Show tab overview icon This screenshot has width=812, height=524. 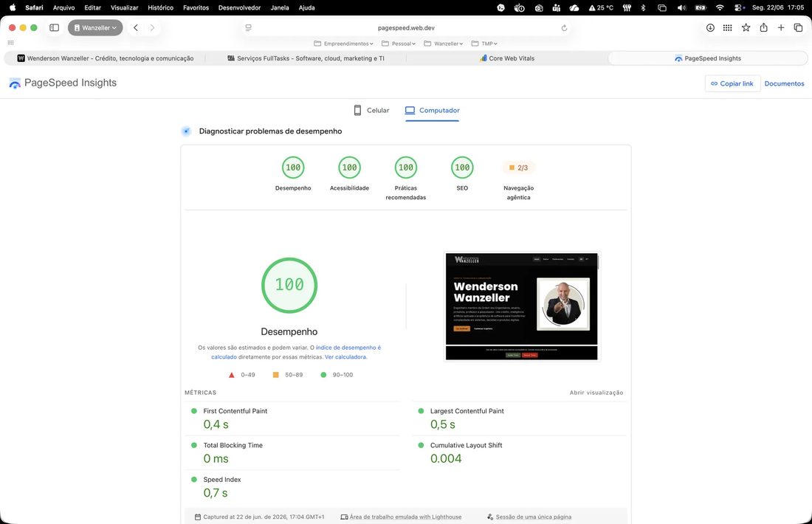(798, 28)
